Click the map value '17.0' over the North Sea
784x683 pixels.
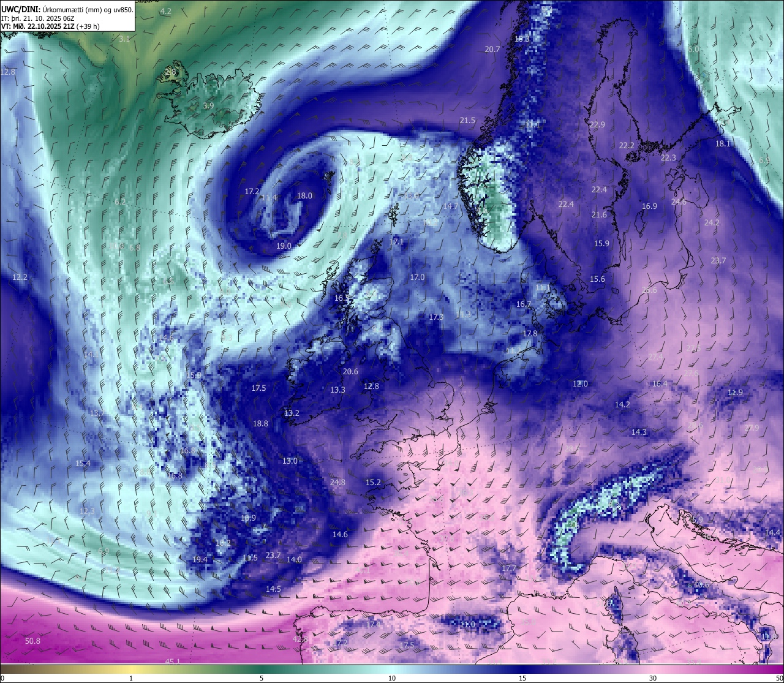[417, 277]
